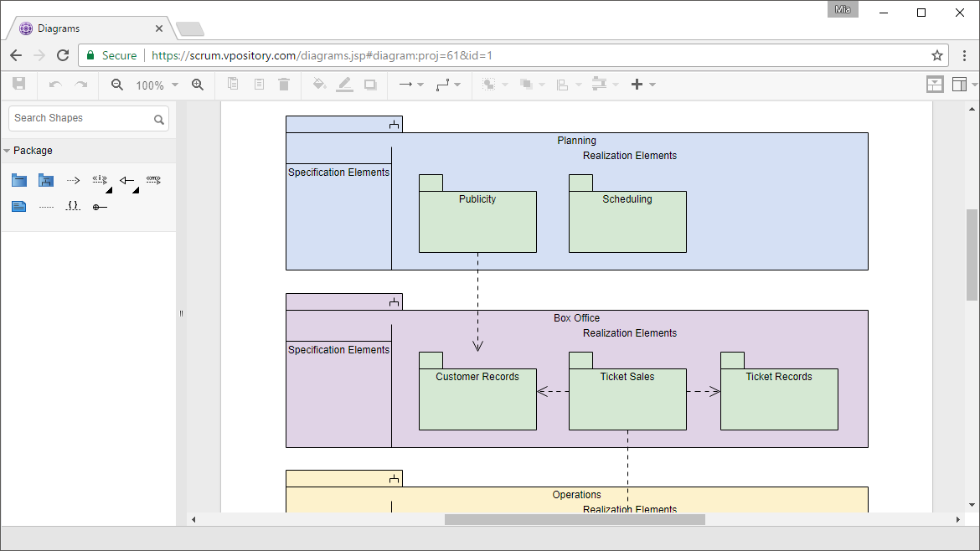
Task: Open the Chrome three-dots menu
Action: click(x=964, y=55)
